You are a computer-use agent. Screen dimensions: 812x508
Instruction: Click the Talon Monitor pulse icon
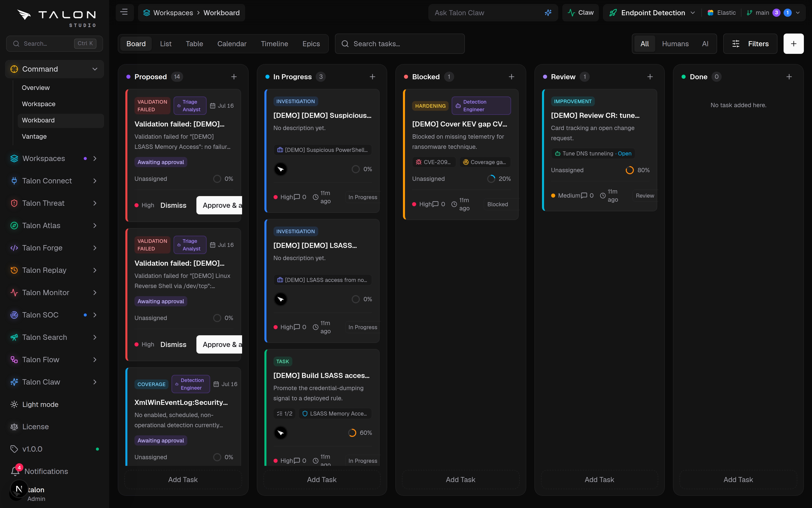pyautogui.click(x=14, y=293)
